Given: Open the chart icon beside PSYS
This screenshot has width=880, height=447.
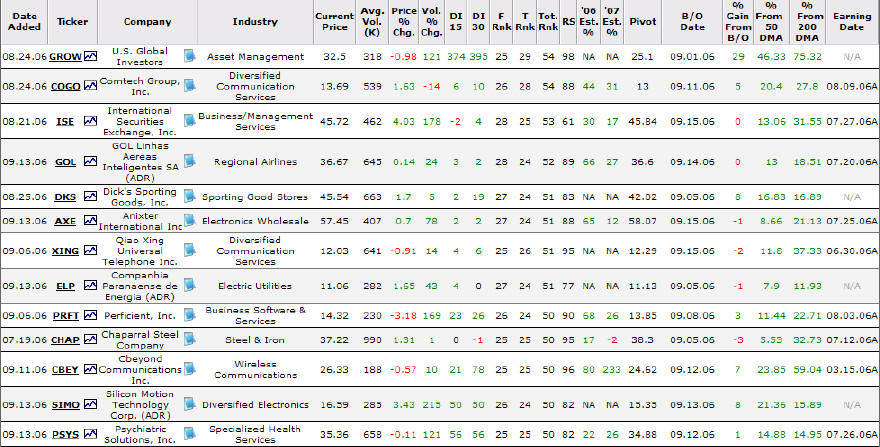Looking at the screenshot, I should pyautogui.click(x=90, y=434).
